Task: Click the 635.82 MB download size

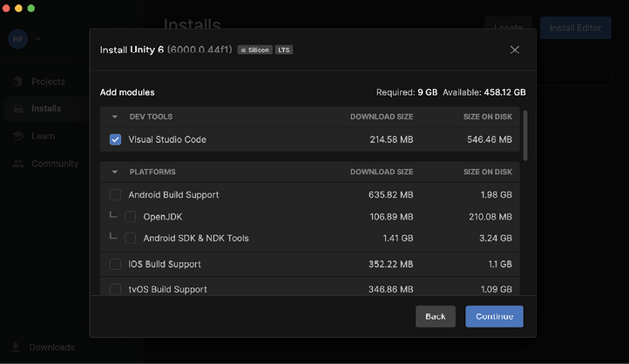Action: click(x=390, y=195)
